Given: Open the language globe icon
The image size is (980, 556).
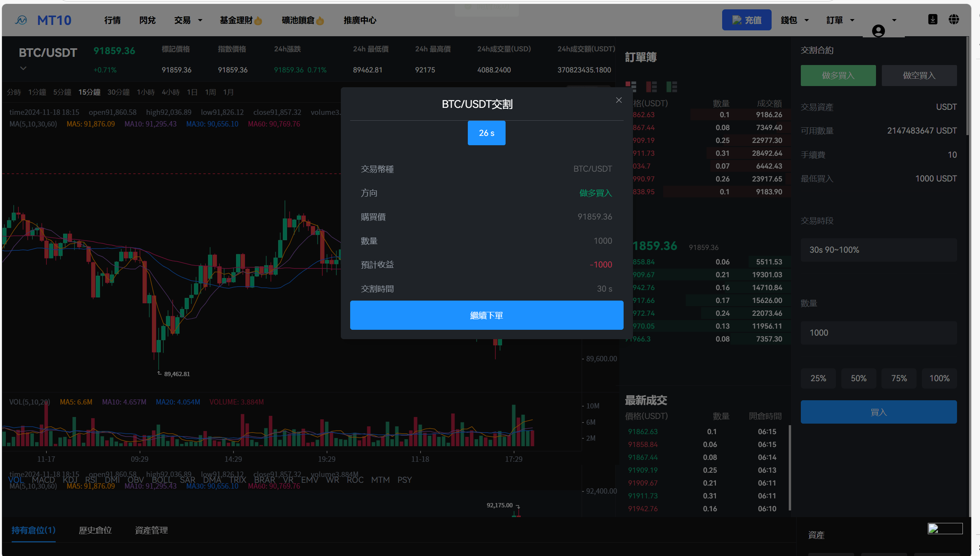Looking at the screenshot, I should pos(954,19).
